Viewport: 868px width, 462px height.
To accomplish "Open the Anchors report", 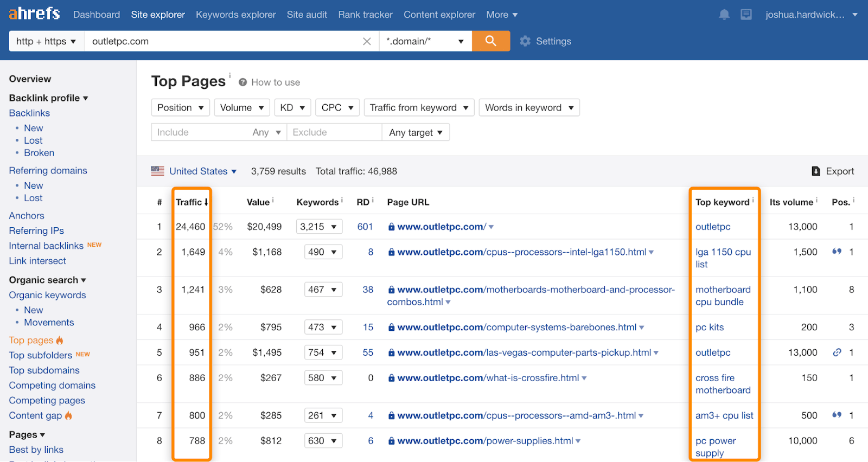I will point(27,216).
